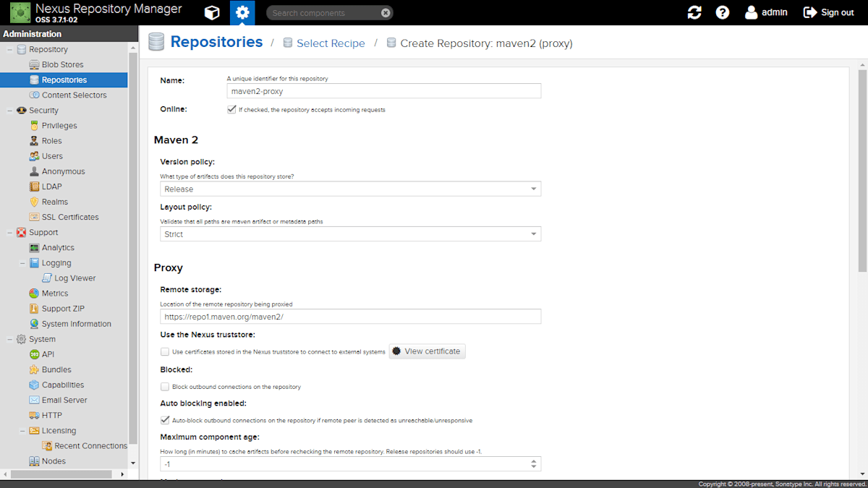Image resolution: width=868 pixels, height=488 pixels.
Task: Click the Nexus logo icon
Action: tap(20, 12)
